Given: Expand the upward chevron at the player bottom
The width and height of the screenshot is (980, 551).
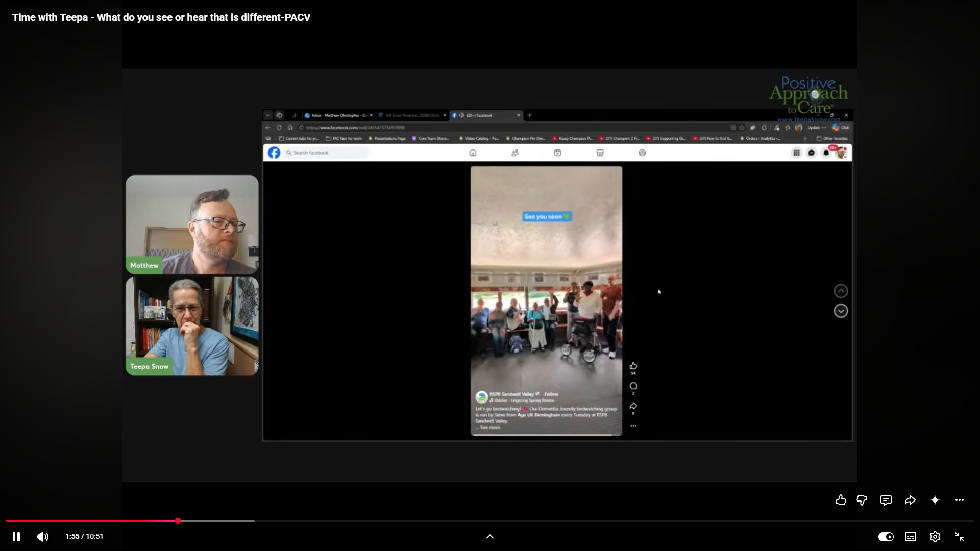Looking at the screenshot, I should tap(490, 536).
